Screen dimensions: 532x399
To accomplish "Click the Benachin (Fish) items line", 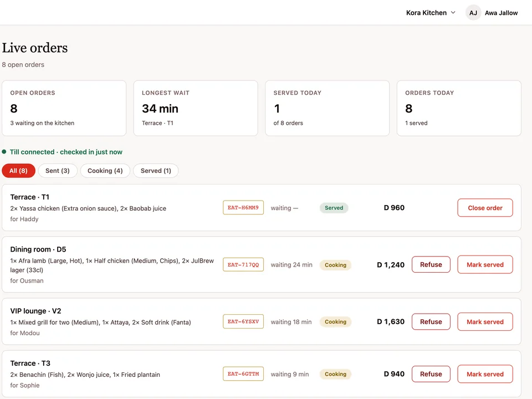I will (85, 375).
